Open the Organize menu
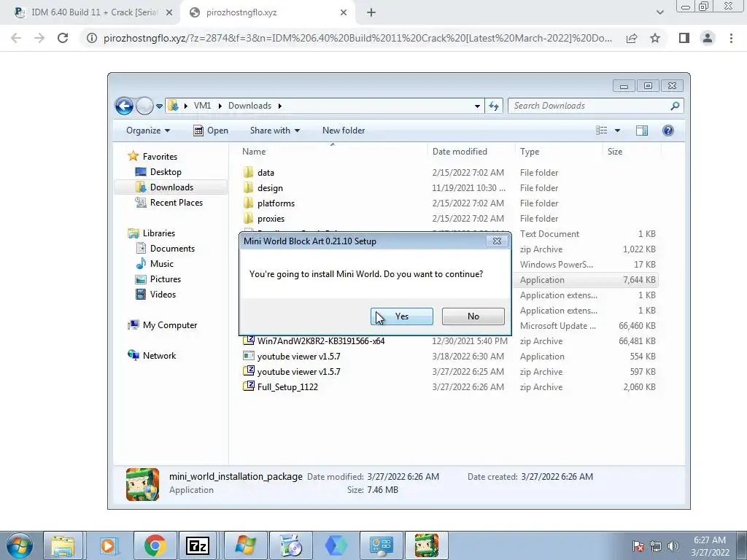This screenshot has height=560, width=747. (147, 131)
